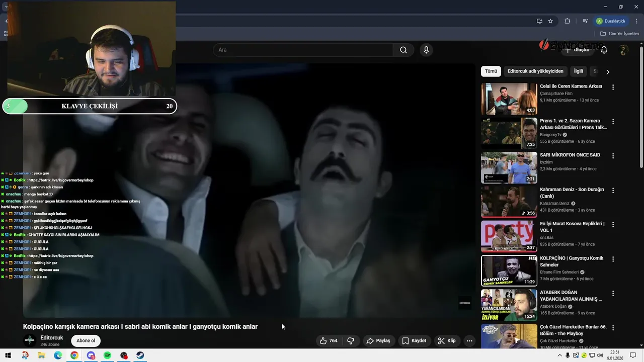Open more actions ellipsis under video
This screenshot has width=644, height=362.
(x=469, y=340)
